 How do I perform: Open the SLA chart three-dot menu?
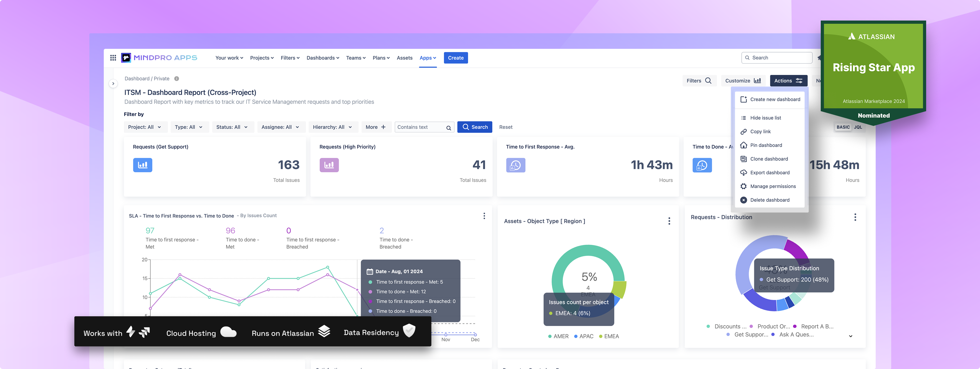click(x=484, y=216)
